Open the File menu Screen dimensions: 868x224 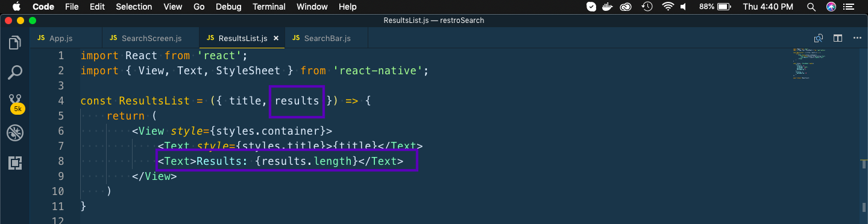point(72,7)
